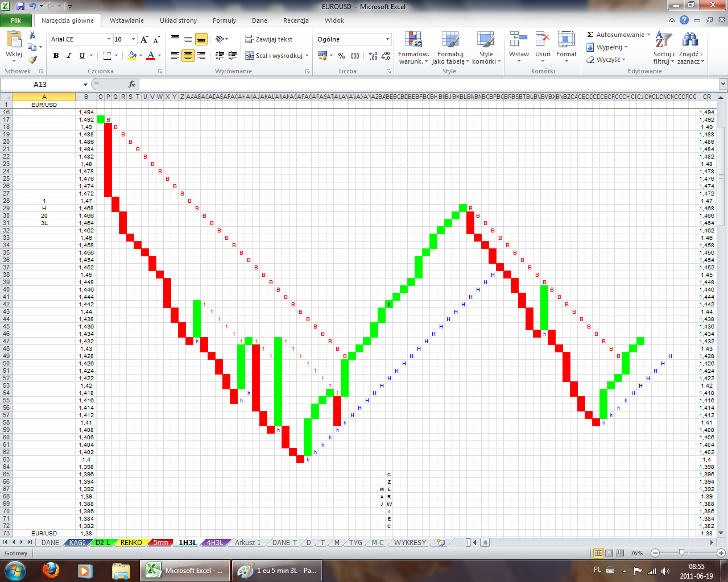Click Style komórki button

[x=486, y=48]
